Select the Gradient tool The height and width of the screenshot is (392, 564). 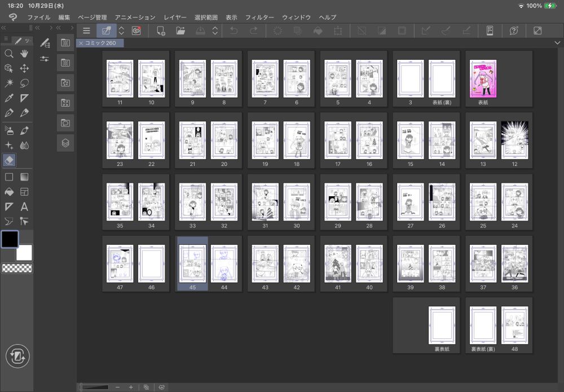[x=24, y=177]
